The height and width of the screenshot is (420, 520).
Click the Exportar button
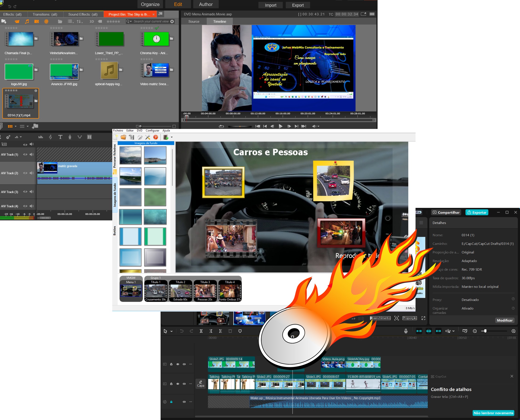[x=476, y=212]
